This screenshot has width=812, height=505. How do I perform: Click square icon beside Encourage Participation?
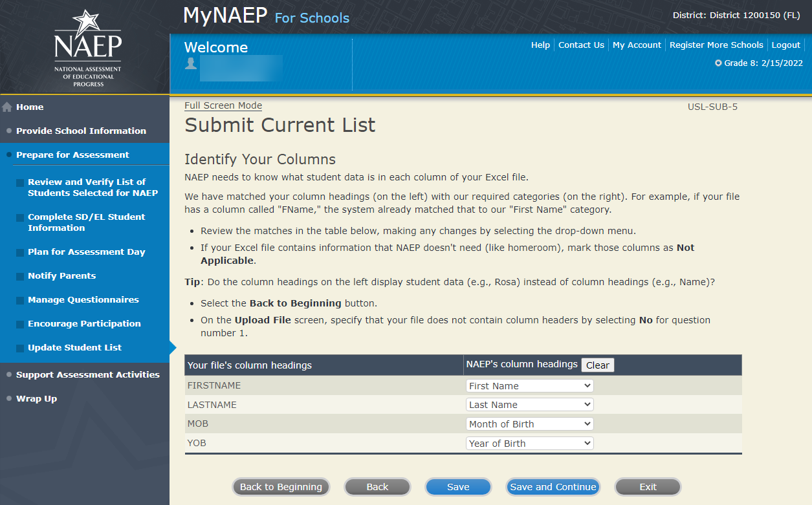pos(21,325)
